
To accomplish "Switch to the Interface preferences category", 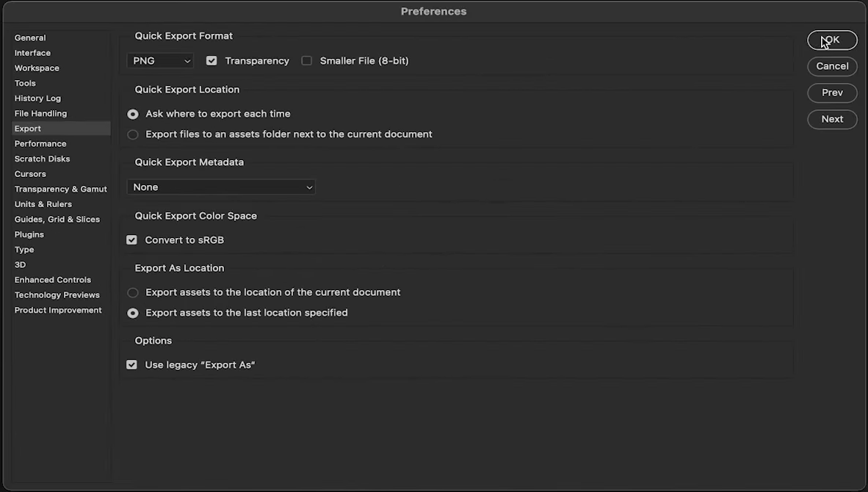I will pos(33,53).
